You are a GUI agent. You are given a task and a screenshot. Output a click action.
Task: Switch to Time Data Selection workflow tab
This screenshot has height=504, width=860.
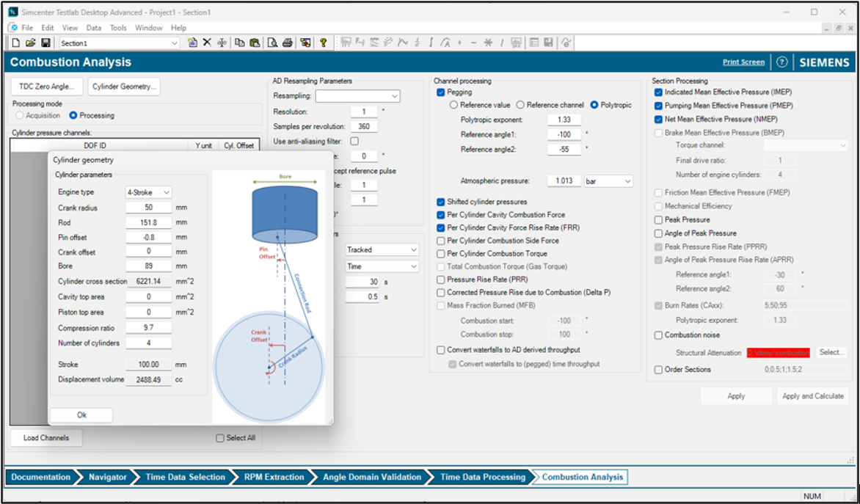[x=186, y=477]
